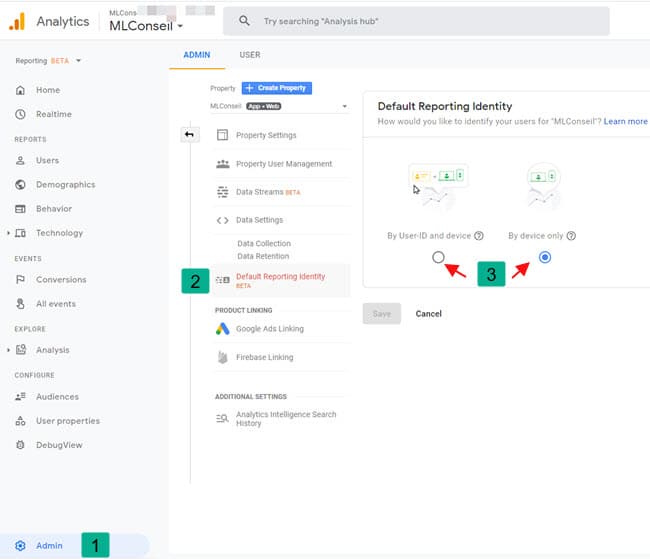Open Firebase Linking
650x559 pixels.
coord(264,357)
